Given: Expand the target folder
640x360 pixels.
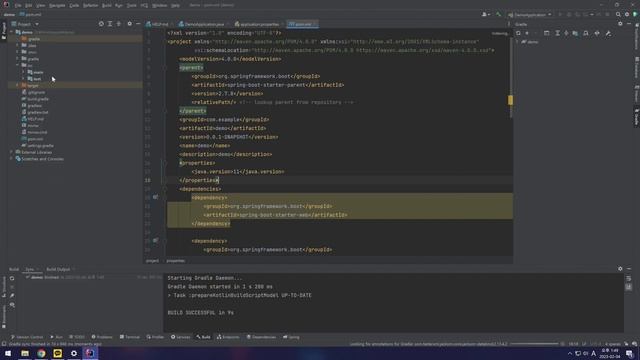Looking at the screenshot, I should pyautogui.click(x=17, y=85).
